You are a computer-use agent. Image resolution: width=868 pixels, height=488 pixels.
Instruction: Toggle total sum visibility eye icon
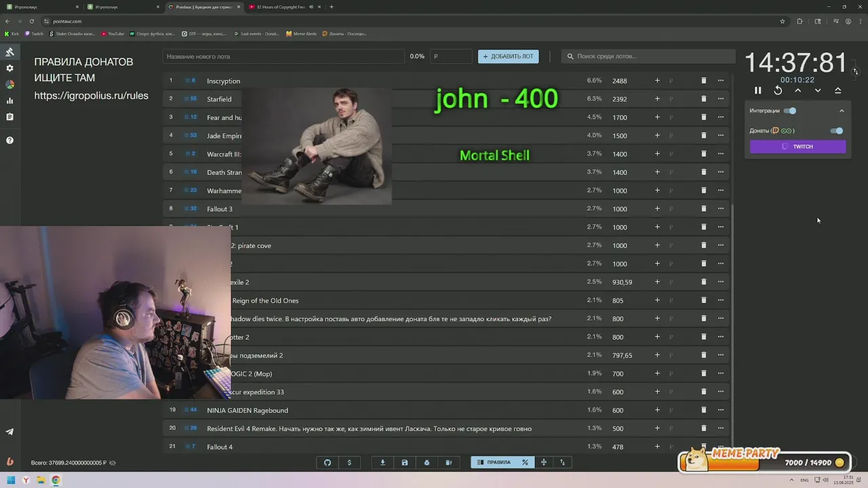pos(113,463)
